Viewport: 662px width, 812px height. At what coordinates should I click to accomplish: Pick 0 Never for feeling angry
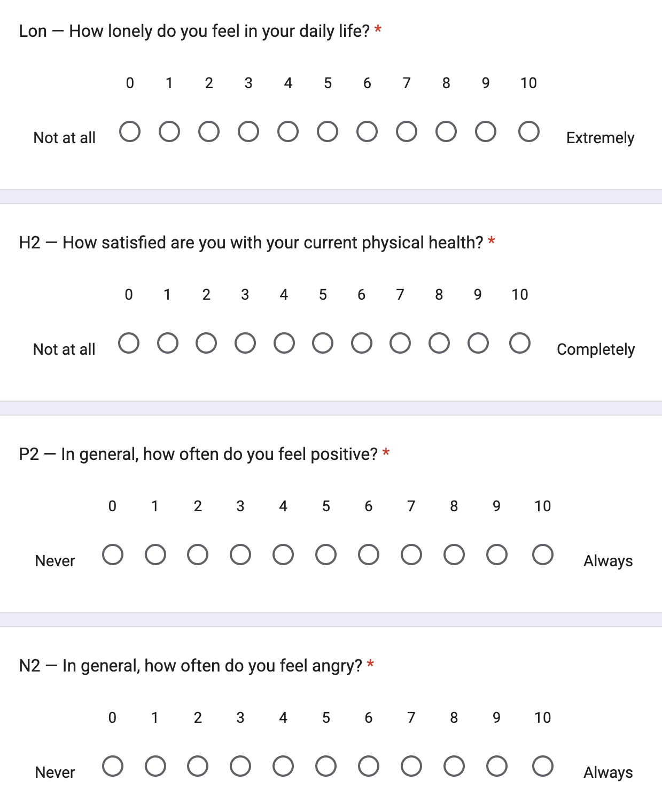coord(113,766)
